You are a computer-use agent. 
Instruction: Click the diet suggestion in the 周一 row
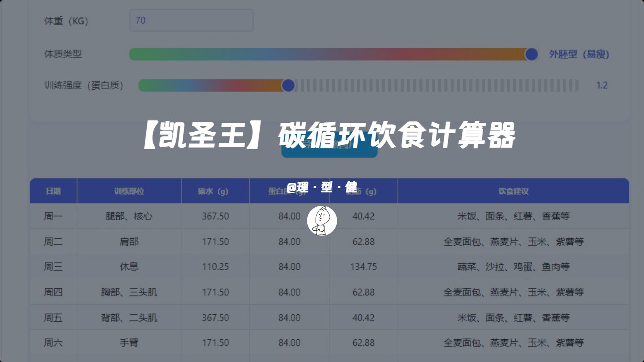point(513,216)
